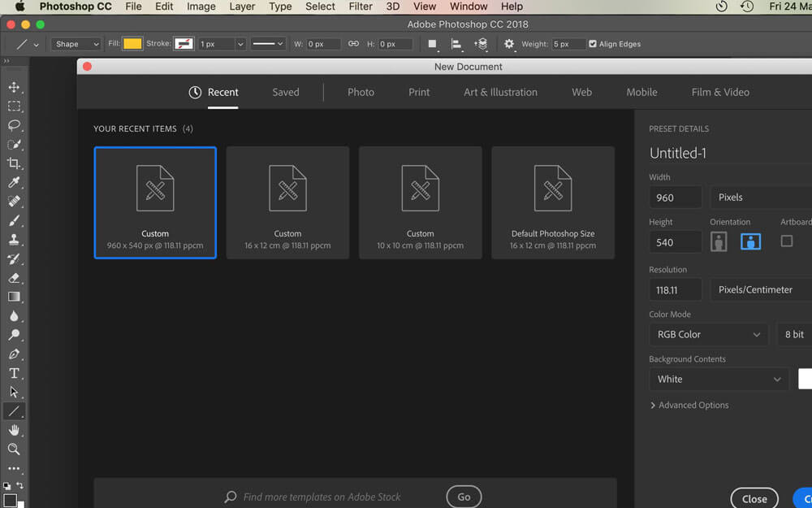Screen dimensions: 812x508
Task: Open the tool preset picker arrow
Action: click(36, 45)
